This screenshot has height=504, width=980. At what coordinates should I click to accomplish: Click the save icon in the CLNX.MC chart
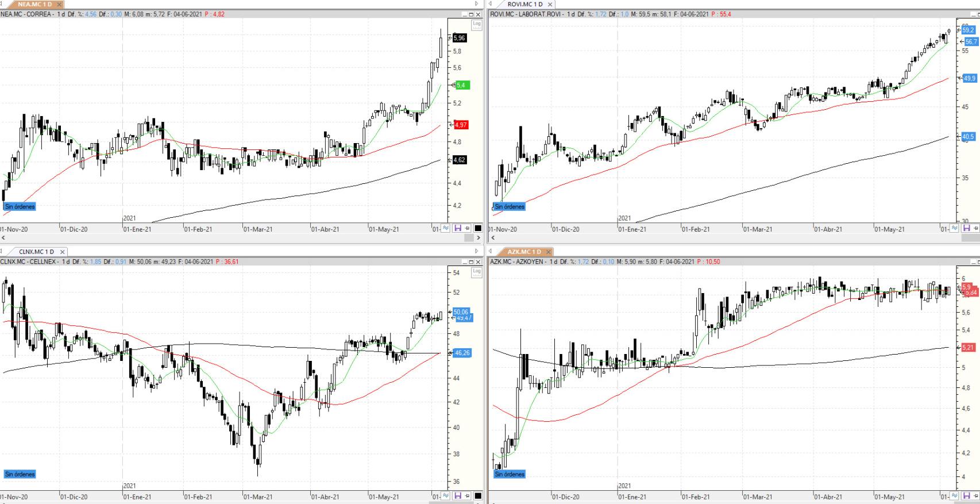458,496
